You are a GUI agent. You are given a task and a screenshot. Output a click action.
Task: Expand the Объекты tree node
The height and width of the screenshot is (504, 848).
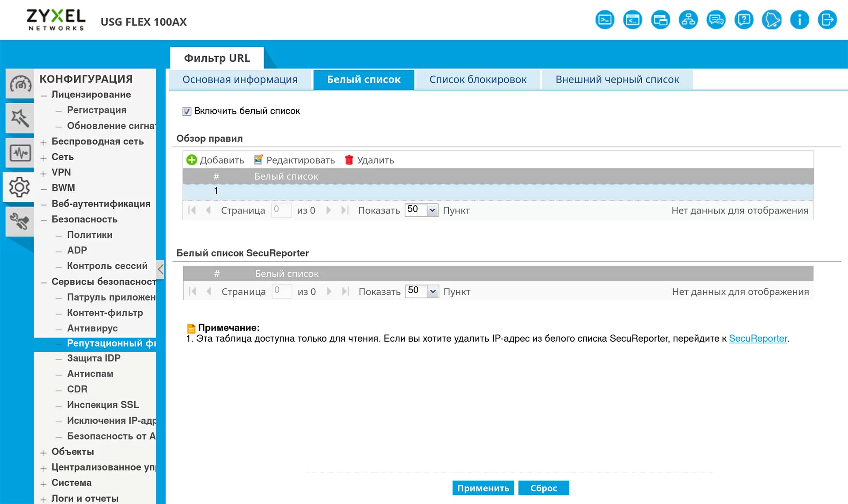coord(43,453)
